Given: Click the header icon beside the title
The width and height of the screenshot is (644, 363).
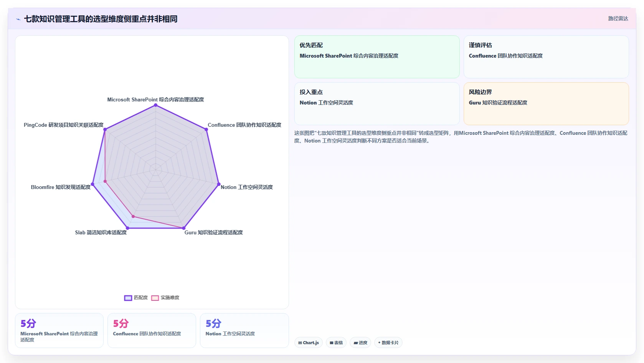Looking at the screenshot, I should pos(18,19).
